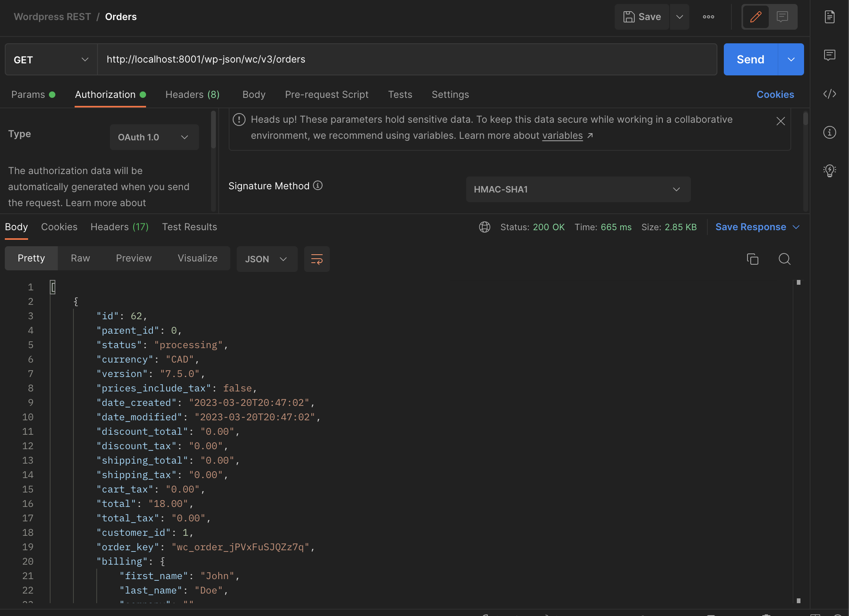
Task: Open the GET method dropdown
Action: pyautogui.click(x=51, y=60)
